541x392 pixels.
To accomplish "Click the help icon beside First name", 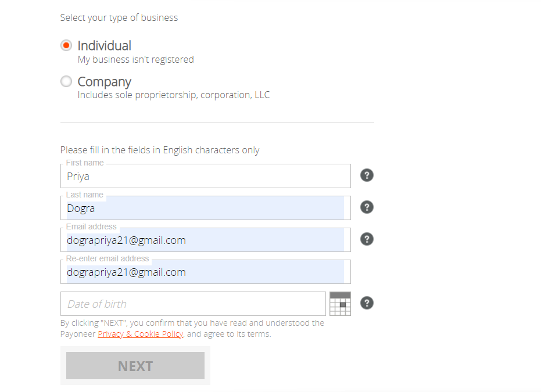I will 367,175.
